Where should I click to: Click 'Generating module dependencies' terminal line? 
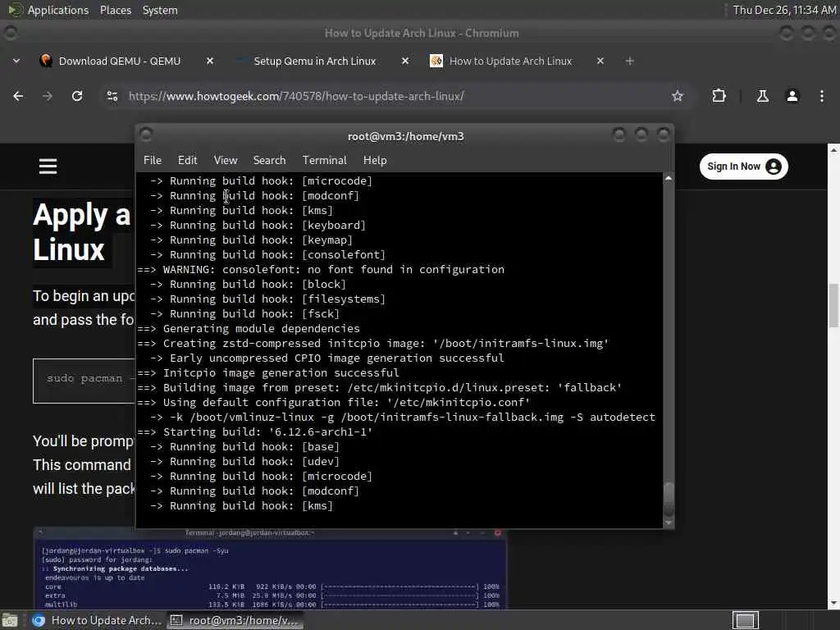249,328
